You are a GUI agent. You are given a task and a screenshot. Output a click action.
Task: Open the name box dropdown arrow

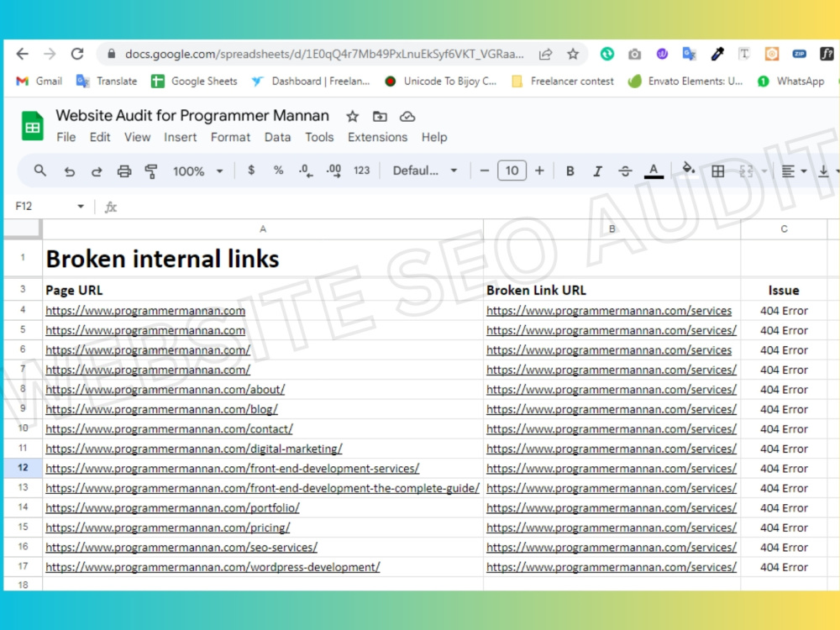[x=81, y=207]
